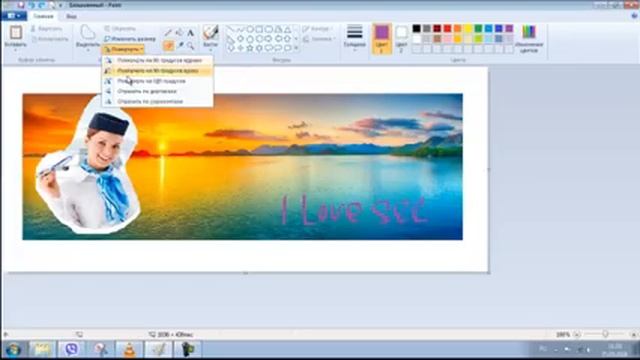Pick the orange color swatch
This screenshot has width=640, height=360.
(458, 28)
